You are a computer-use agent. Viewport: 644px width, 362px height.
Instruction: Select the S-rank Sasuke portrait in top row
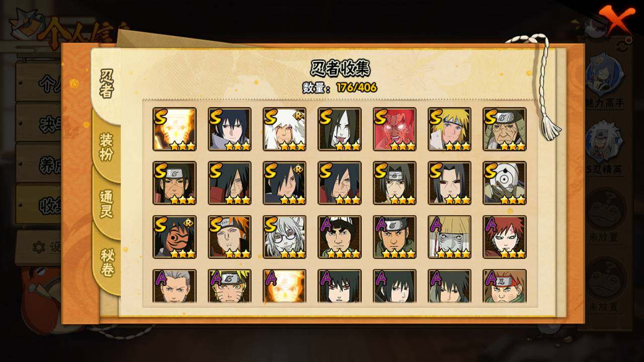click(x=229, y=129)
